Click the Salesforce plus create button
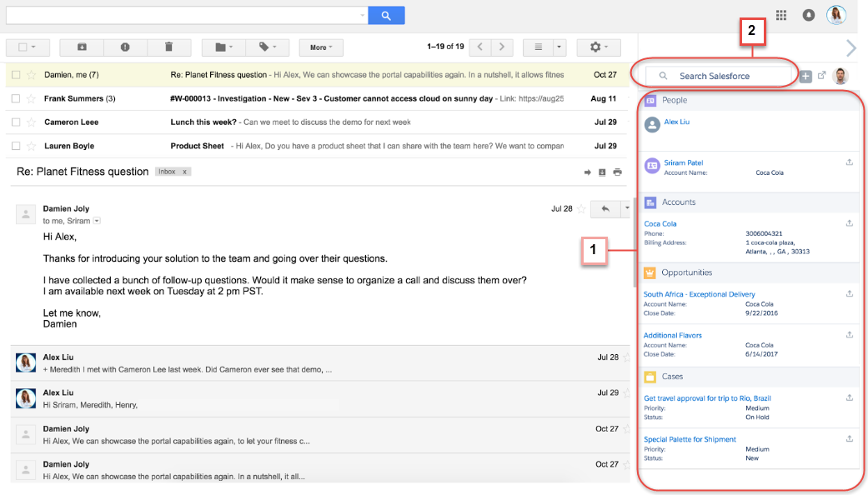Image resolution: width=868 pixels, height=495 pixels. [x=805, y=77]
